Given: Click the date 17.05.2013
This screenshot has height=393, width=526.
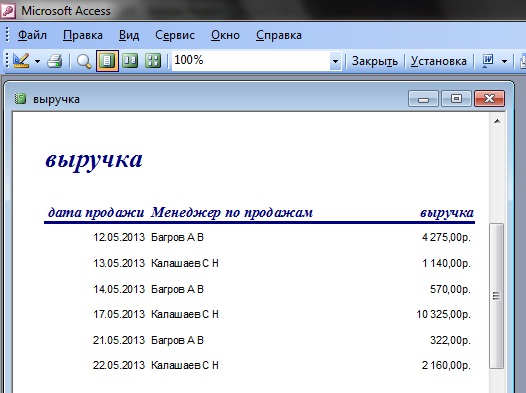Looking at the screenshot, I should point(119,314).
